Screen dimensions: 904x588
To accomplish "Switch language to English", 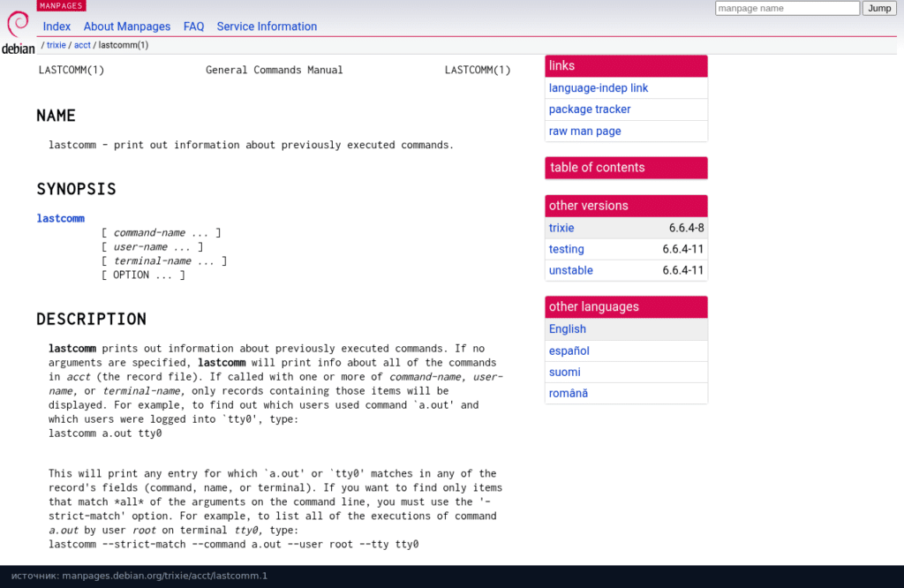I will 568,329.
